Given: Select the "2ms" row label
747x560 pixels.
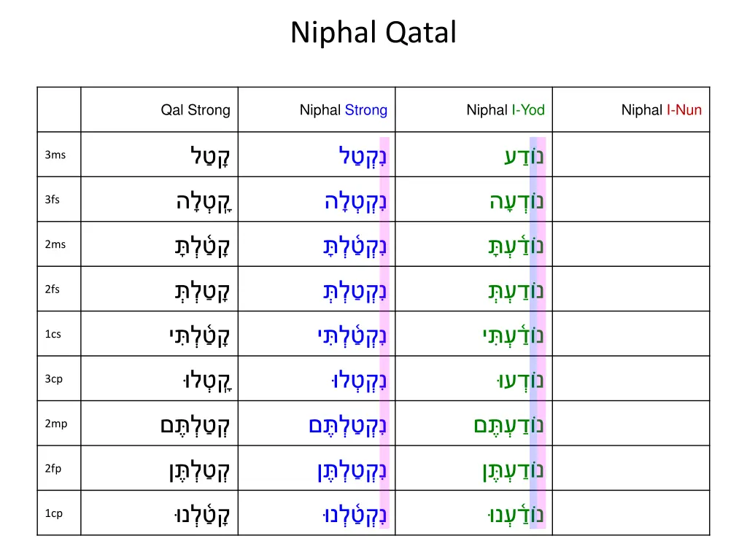Looking at the screenshot, I should pos(55,244).
